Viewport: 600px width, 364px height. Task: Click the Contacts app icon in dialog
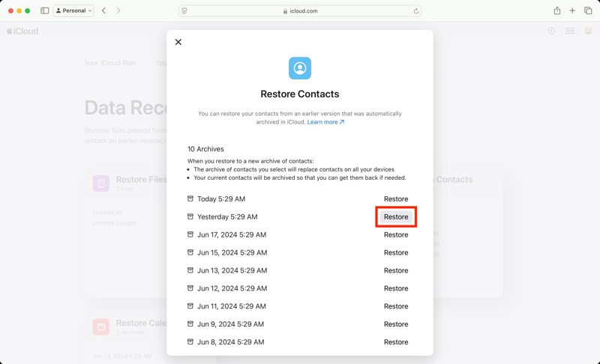coord(299,68)
